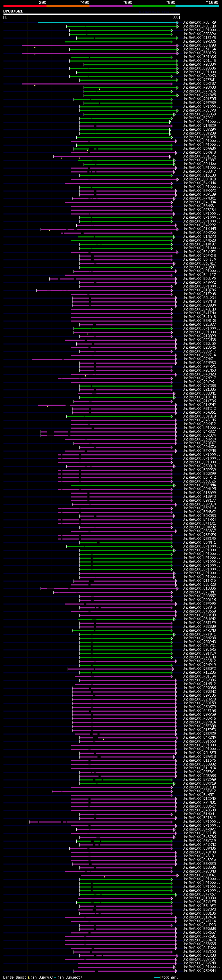Open hit UniRef100_C1EIY8
The width and height of the screenshot is (222, 980).
(199, 38)
